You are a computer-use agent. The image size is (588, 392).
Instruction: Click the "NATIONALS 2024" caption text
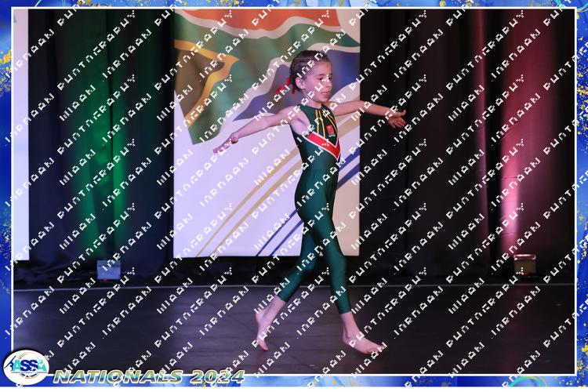149,376
